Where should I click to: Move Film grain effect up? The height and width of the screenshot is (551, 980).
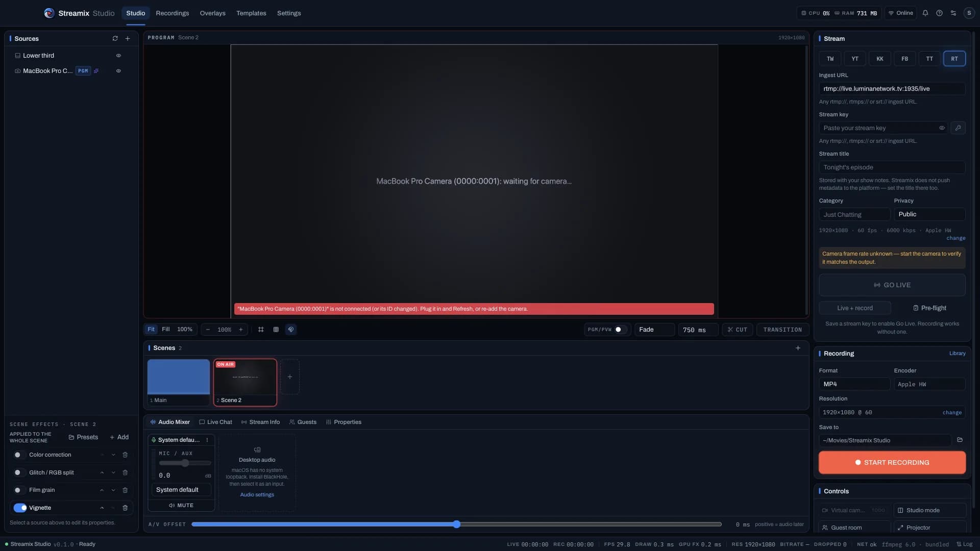(x=102, y=490)
